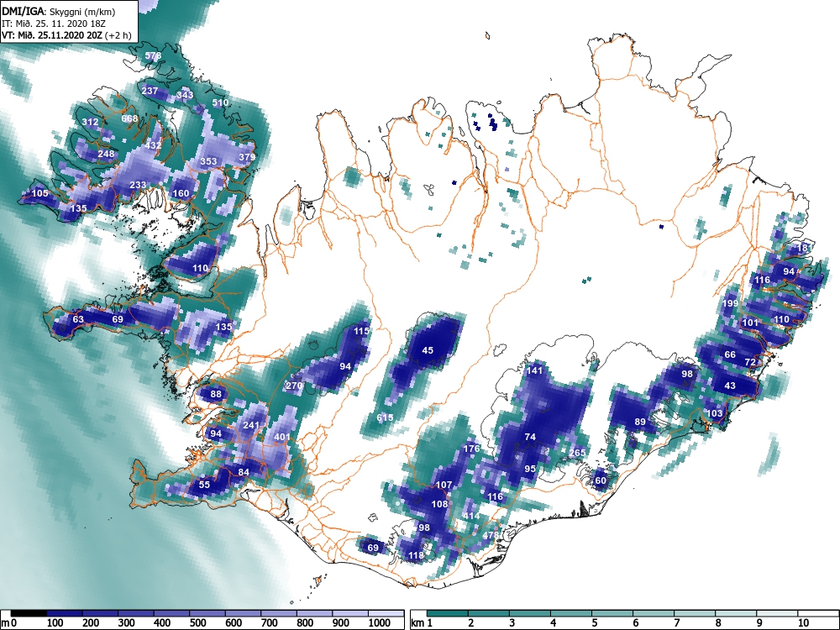Select the map value "237"
840x630 pixels.
pyautogui.click(x=150, y=91)
